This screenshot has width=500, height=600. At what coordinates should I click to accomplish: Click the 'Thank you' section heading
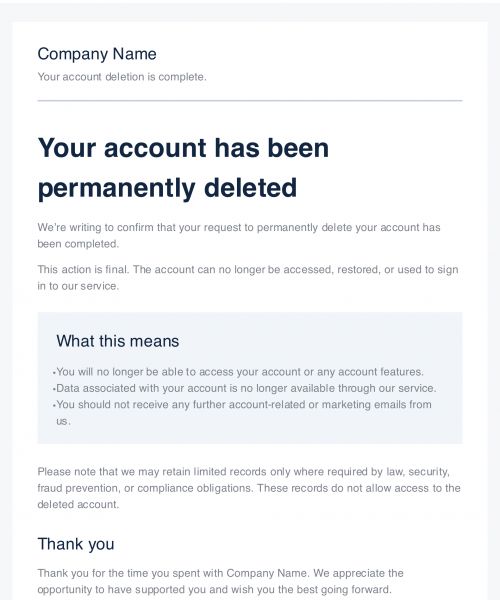pyautogui.click(x=76, y=544)
